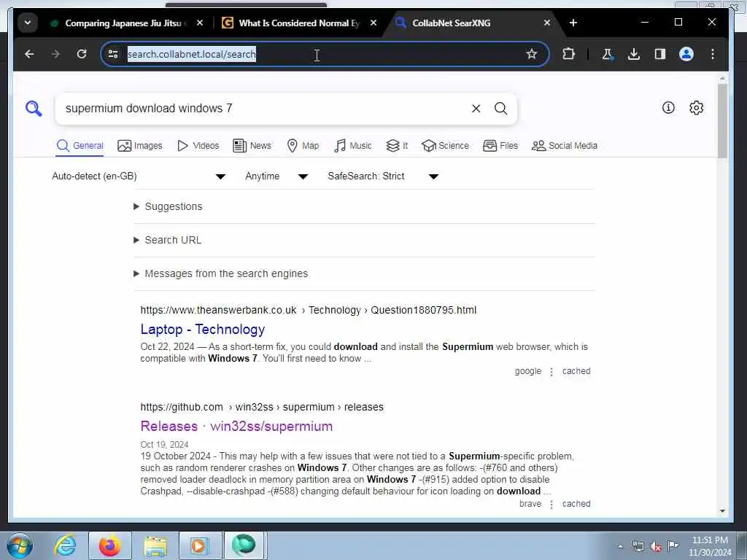This screenshot has height=560, width=747.
Task: Open cached version of github result
Action: click(576, 504)
